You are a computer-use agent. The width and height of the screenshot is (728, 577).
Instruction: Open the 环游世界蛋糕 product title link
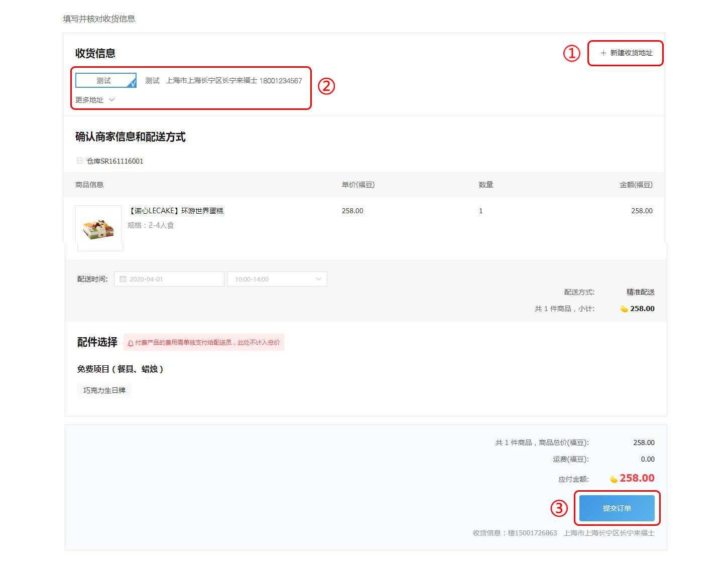click(176, 211)
